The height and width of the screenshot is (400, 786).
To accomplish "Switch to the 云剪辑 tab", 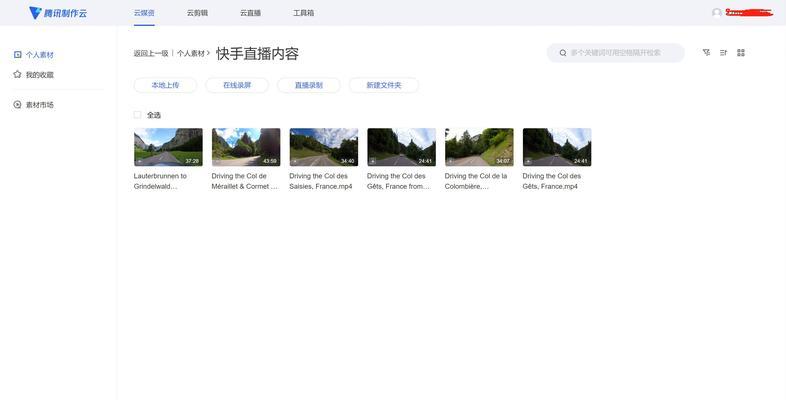I will (197, 13).
